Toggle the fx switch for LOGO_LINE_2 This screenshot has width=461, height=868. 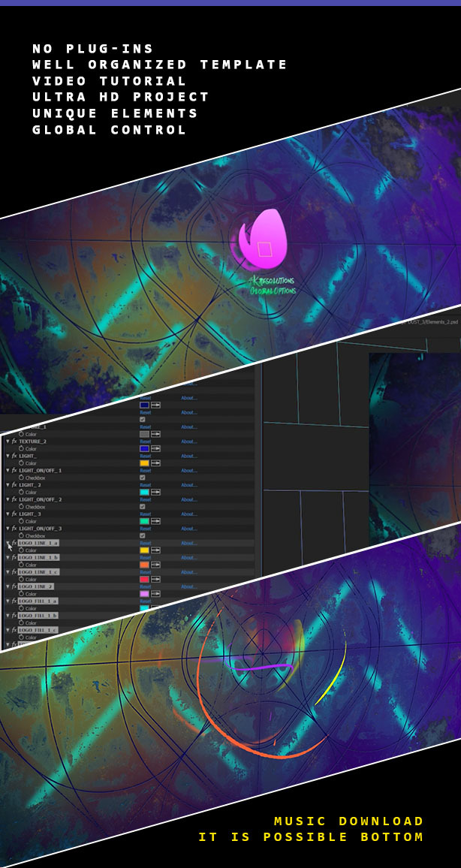tap(14, 586)
